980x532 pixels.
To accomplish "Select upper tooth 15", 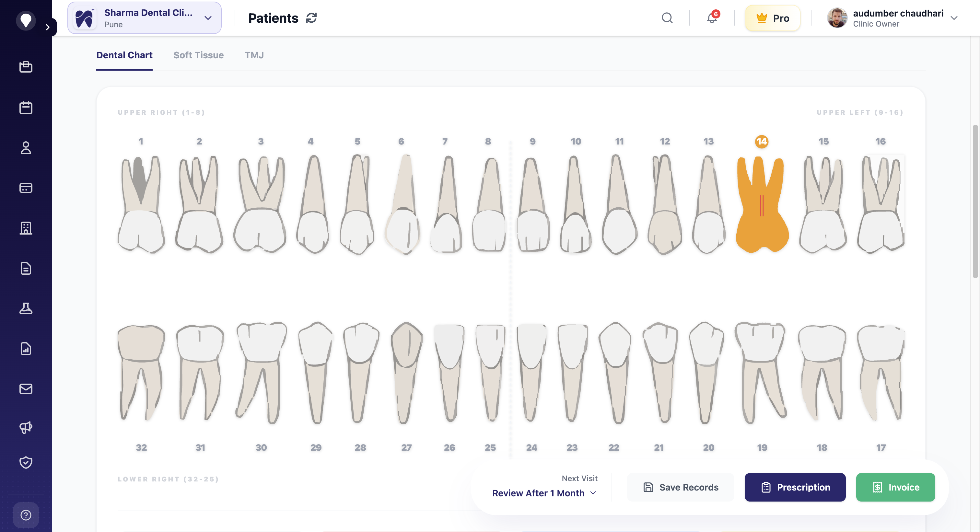I will (823, 204).
